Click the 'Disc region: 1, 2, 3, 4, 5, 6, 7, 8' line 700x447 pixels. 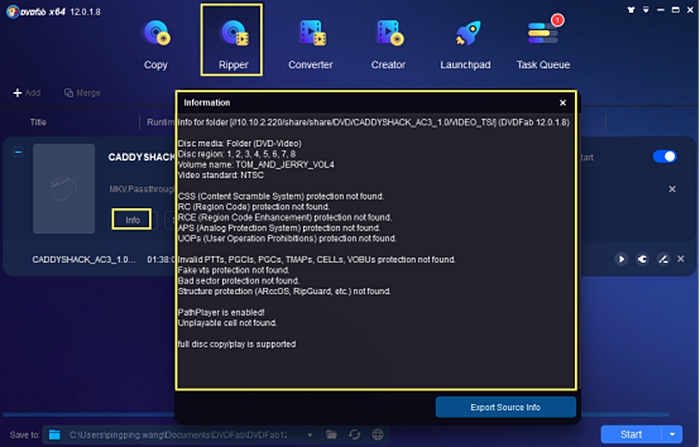237,154
